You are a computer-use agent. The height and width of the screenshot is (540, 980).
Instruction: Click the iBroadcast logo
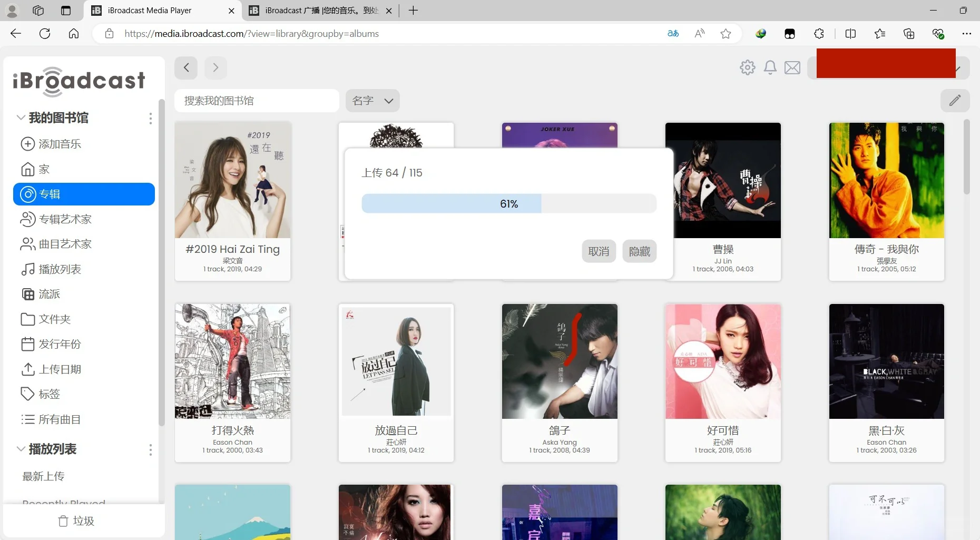point(79,81)
